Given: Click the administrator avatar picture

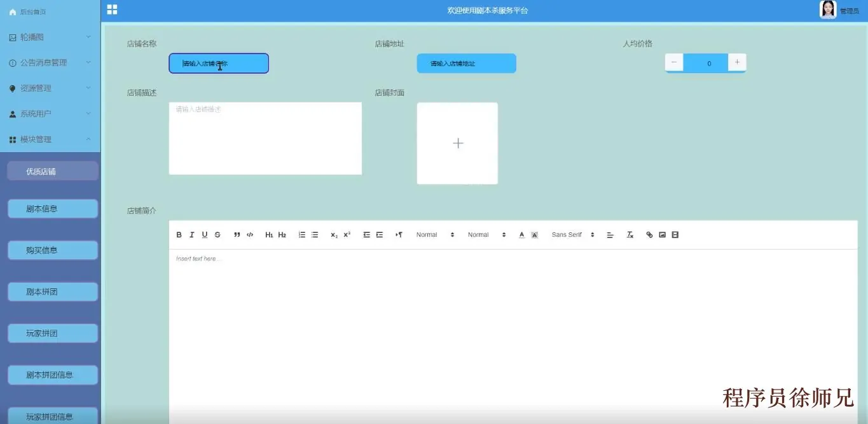Looking at the screenshot, I should [828, 10].
